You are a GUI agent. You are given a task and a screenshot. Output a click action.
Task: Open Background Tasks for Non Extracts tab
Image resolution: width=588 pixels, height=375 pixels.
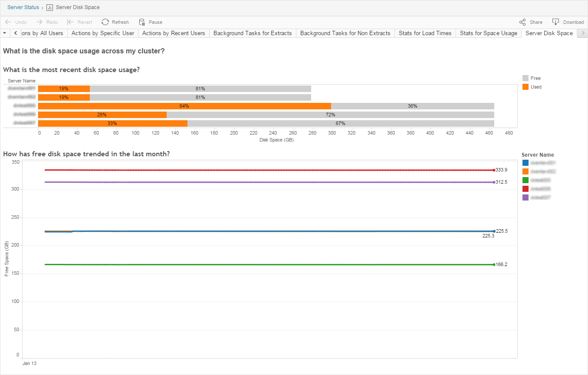click(x=345, y=33)
